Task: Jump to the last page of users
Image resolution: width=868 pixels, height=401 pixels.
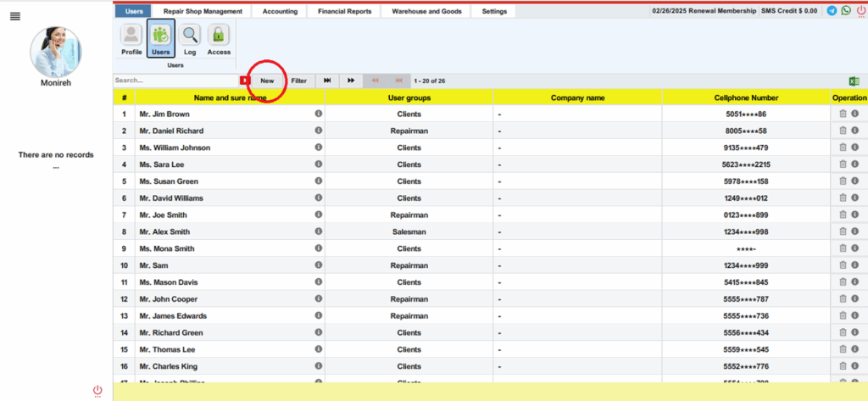Action: coord(327,81)
